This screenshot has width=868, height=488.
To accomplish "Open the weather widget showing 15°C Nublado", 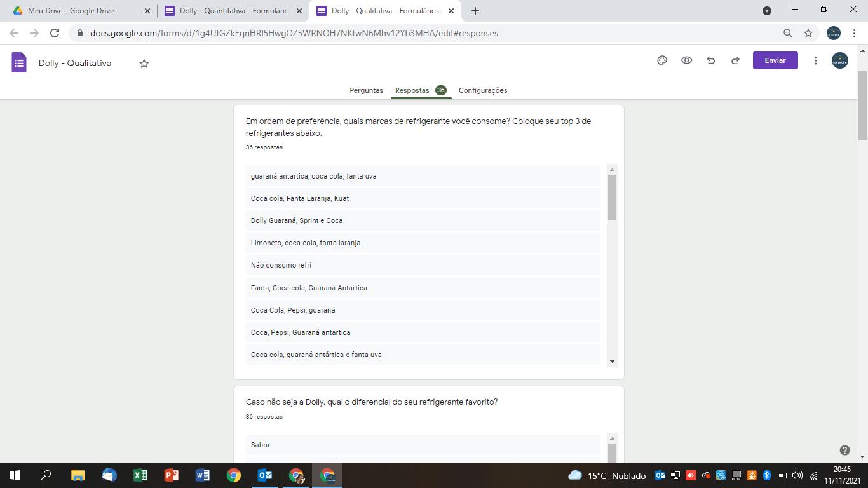I will tap(607, 475).
